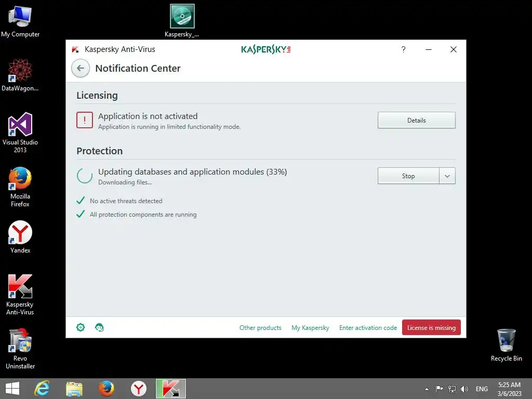Open Revo Uninstaller shortcut
This screenshot has height=399, width=532.
(20, 349)
